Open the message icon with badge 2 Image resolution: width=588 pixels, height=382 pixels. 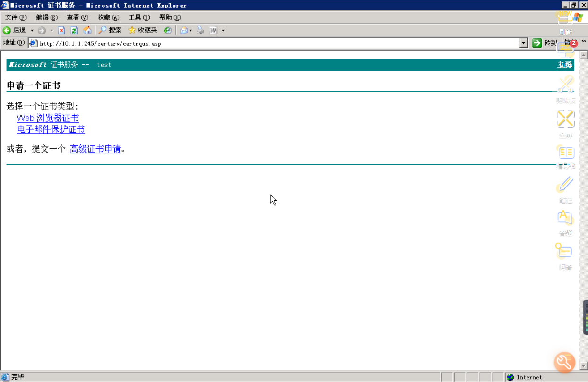coord(566,50)
